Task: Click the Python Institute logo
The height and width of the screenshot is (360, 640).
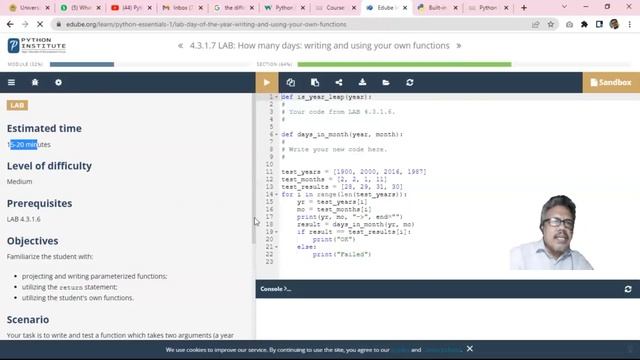Action: tap(37, 45)
